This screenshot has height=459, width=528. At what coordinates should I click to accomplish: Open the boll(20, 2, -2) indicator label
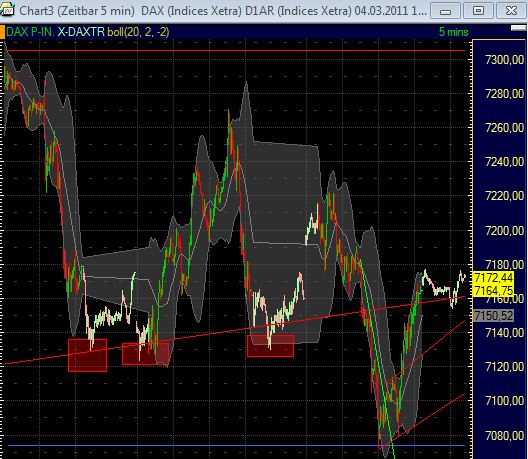point(138,32)
